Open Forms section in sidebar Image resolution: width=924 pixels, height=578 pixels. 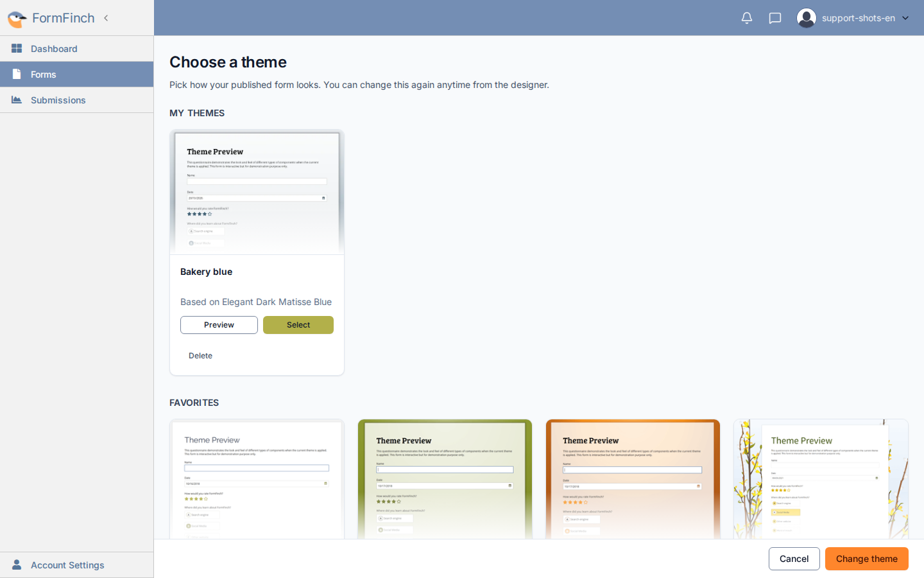coord(77,74)
